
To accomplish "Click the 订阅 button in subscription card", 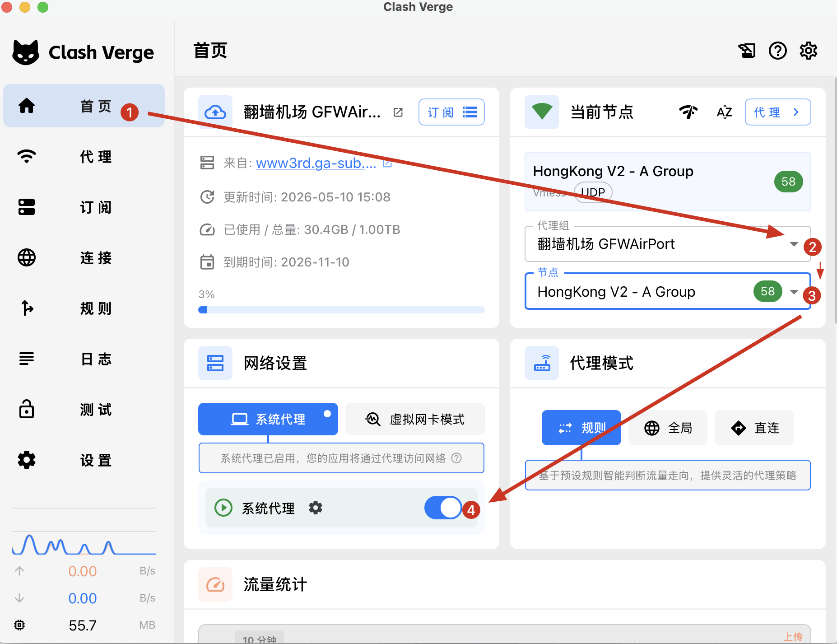I will pos(451,112).
